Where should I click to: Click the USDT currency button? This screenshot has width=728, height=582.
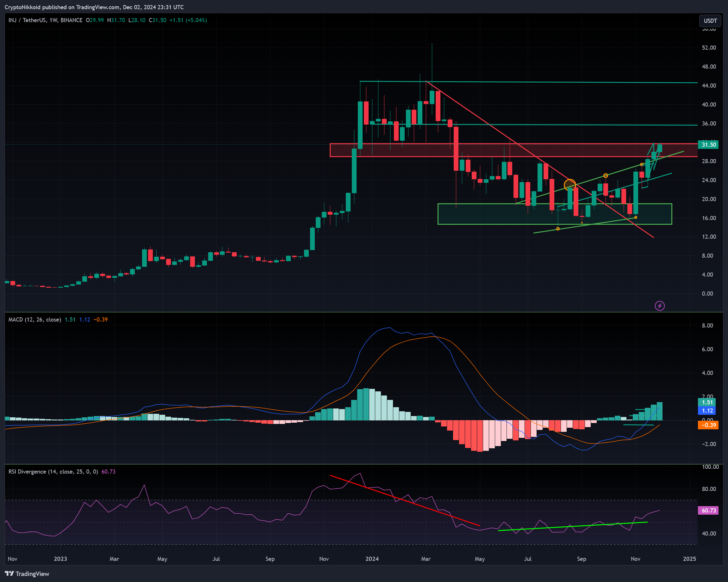click(710, 21)
